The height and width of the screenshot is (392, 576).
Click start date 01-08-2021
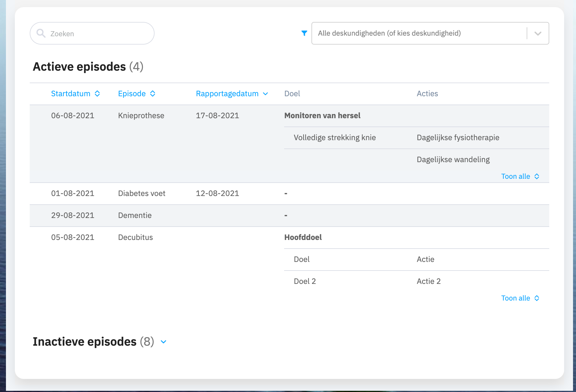point(73,193)
